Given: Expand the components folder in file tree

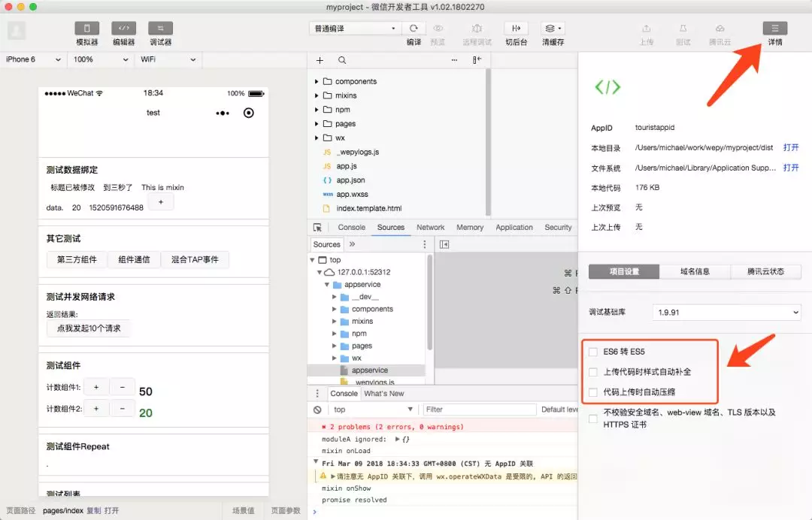Looking at the screenshot, I should pyautogui.click(x=317, y=82).
